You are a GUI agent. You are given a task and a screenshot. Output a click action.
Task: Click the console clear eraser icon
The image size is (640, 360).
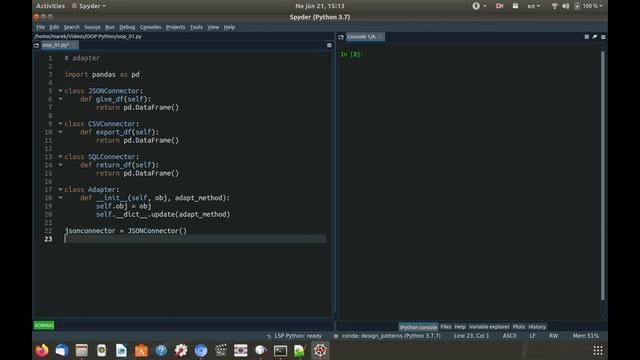595,37
